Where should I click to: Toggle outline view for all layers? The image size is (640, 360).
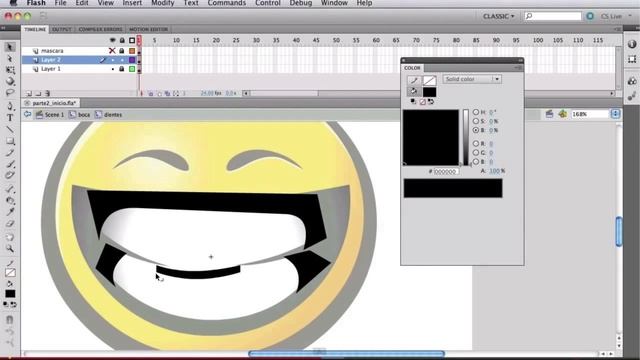click(x=132, y=40)
